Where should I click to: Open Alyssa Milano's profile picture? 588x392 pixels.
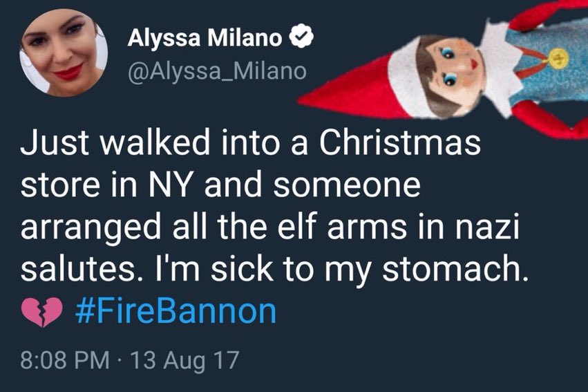[x=65, y=52]
